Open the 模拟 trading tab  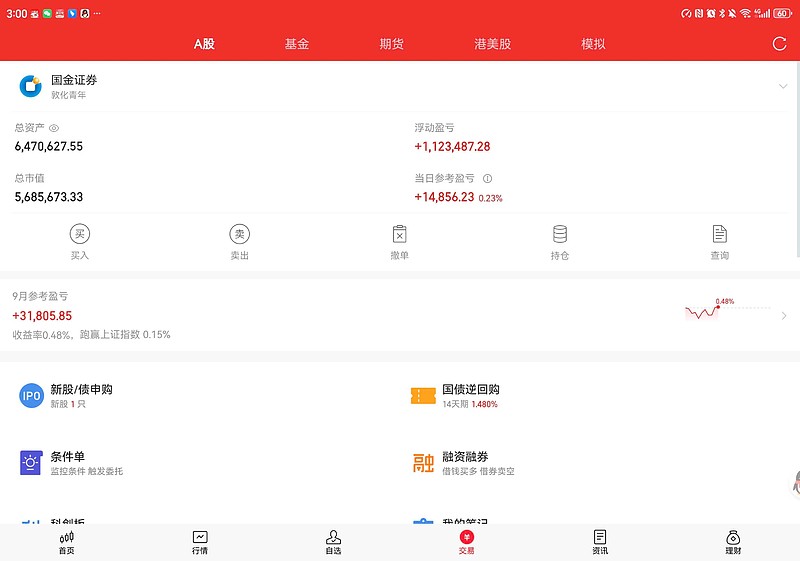point(593,44)
